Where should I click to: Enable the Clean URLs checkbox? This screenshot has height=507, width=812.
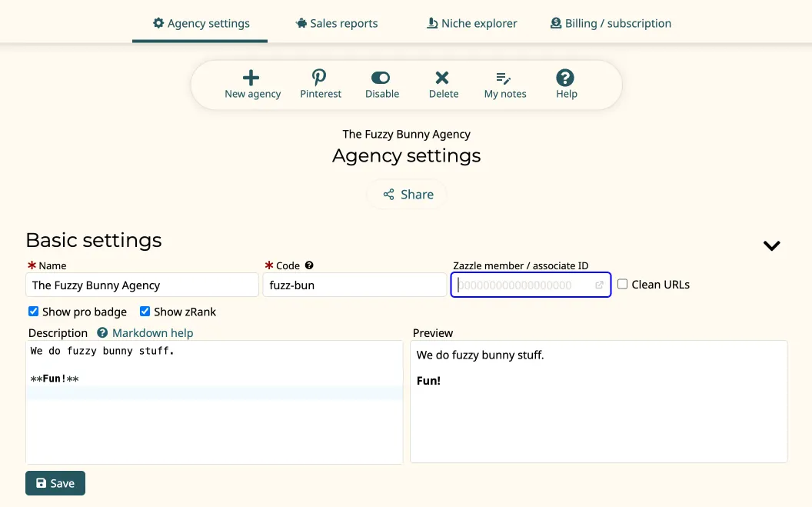623,285
